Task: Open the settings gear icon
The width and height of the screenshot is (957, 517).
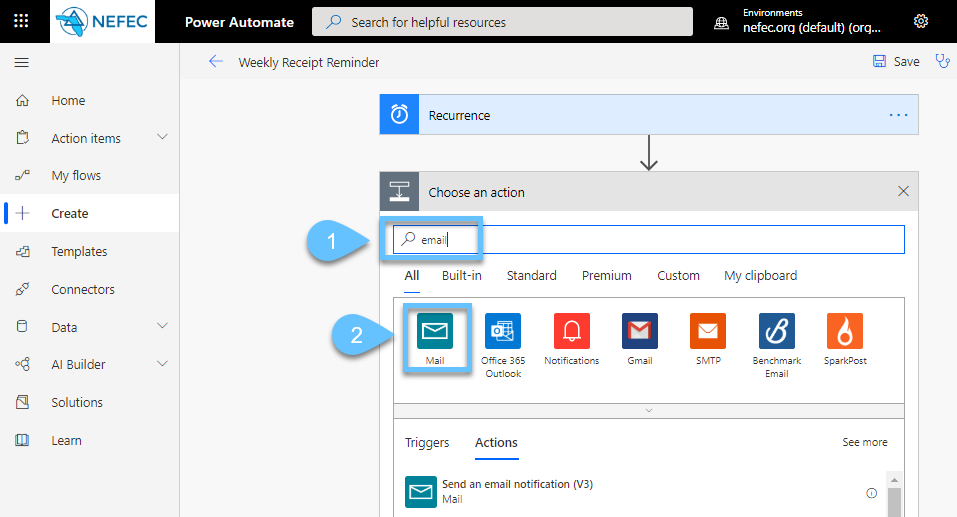Action: coord(920,21)
